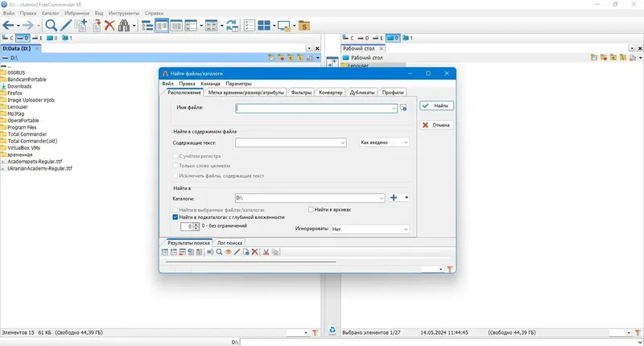The image size is (644, 346).
Task: Open the 'Содержащие текст' dropdown arrow
Action: coord(343,143)
